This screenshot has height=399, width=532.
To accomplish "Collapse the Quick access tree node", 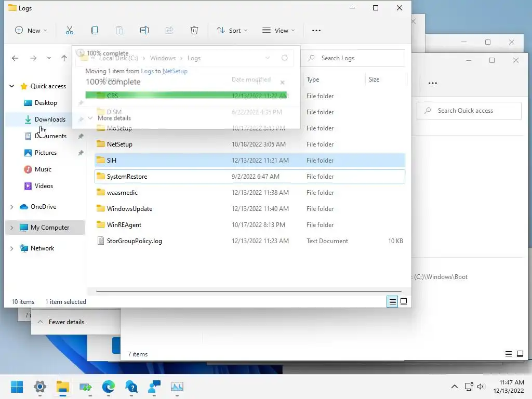I will [x=11, y=86].
